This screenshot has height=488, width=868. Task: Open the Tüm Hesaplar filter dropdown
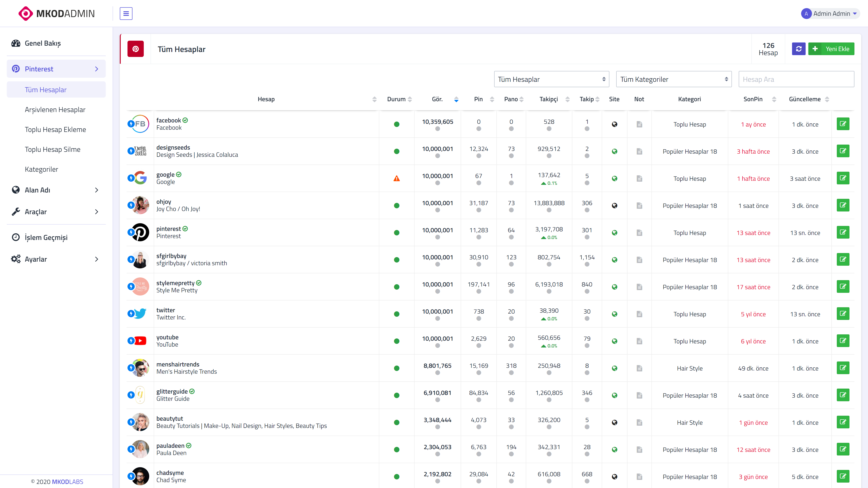pos(552,79)
